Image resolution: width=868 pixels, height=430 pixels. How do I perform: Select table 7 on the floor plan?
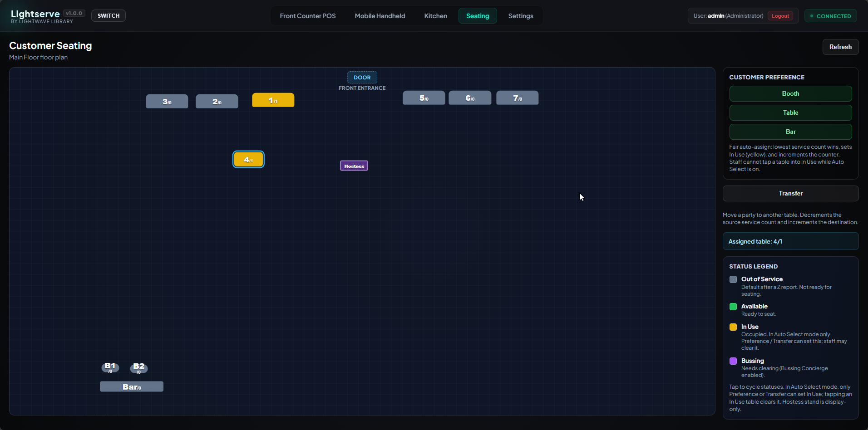pyautogui.click(x=517, y=98)
